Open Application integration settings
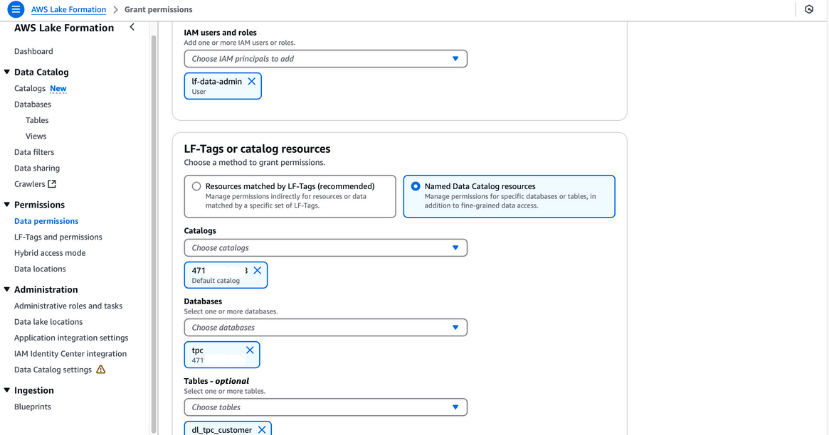The height and width of the screenshot is (435, 829). tap(71, 338)
